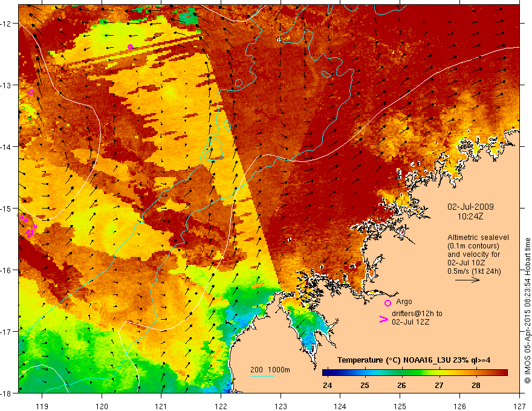
Task: Click the 0.5m/s velocity scale arrow
Action: pyautogui.click(x=467, y=280)
